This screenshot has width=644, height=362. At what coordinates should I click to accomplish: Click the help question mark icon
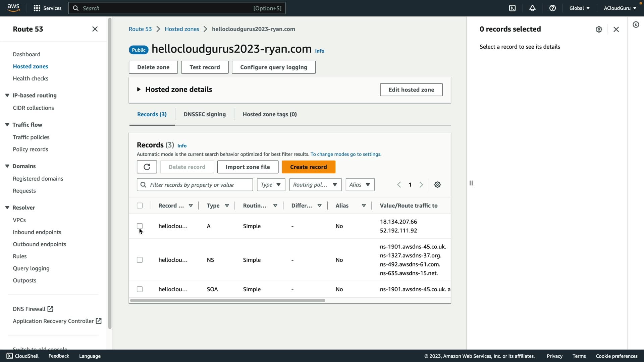[x=552, y=8]
